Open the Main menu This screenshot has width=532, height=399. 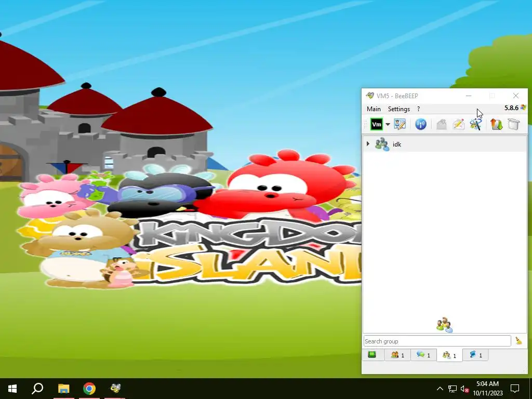(374, 109)
